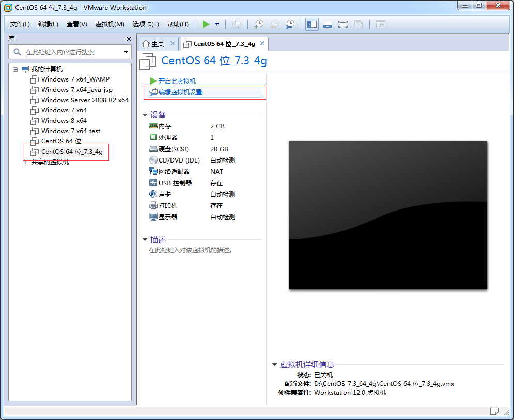This screenshot has width=514, height=420.
Task: Open the snapshot manager wrench-clock icon
Action: (290, 24)
